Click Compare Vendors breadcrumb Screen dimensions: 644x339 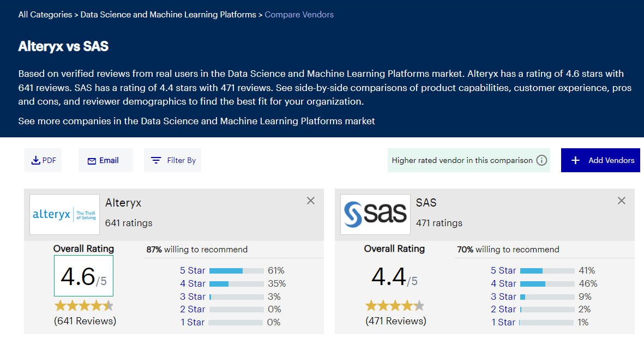pyautogui.click(x=299, y=14)
